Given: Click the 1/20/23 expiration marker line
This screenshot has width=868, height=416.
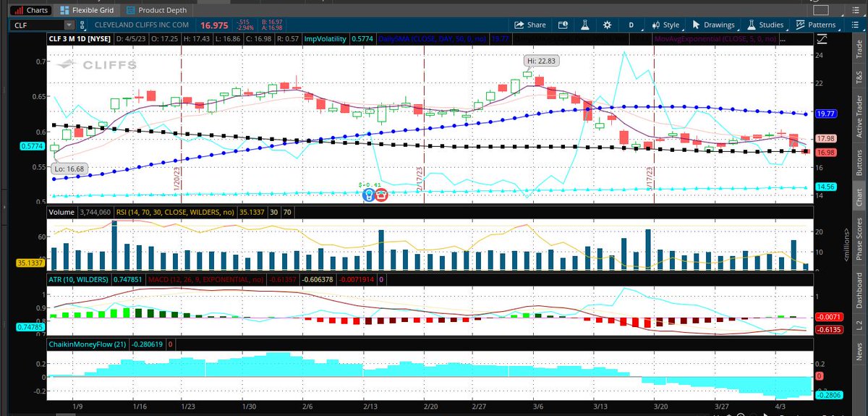Looking at the screenshot, I should pos(180,123).
